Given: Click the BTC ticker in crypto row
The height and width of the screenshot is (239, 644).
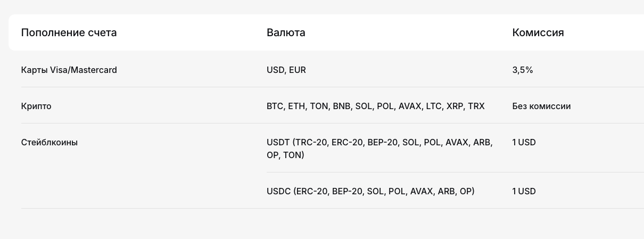Looking at the screenshot, I should (x=275, y=106).
